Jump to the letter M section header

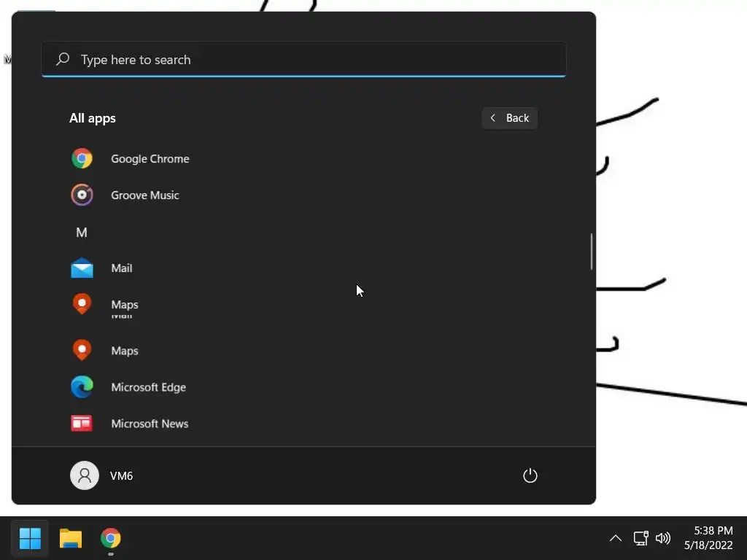(82, 233)
